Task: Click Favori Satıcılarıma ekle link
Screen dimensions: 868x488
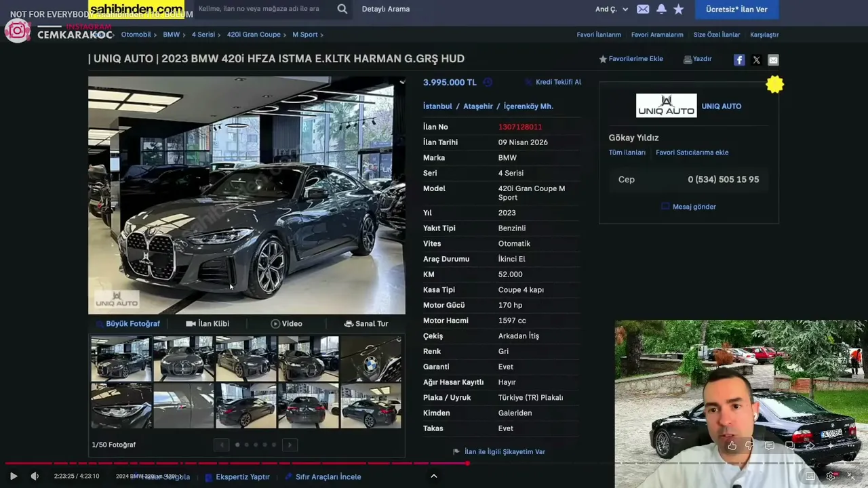Action: pyautogui.click(x=692, y=152)
